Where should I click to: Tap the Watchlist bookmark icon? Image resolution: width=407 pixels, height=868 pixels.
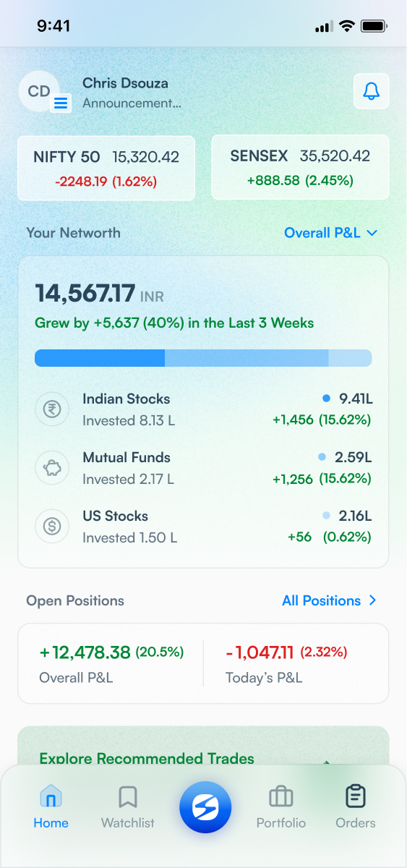(x=128, y=797)
